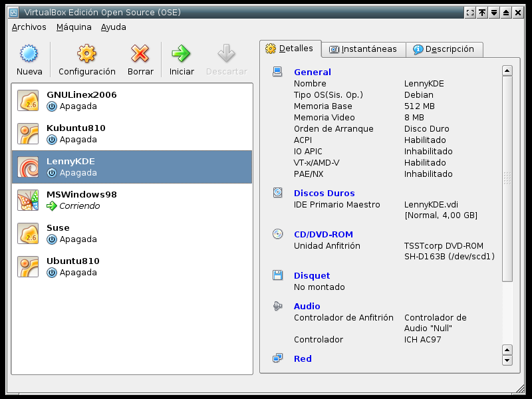The width and height of the screenshot is (532, 399).
Task: Click the Disquet floppy disk icon
Action: (x=278, y=275)
